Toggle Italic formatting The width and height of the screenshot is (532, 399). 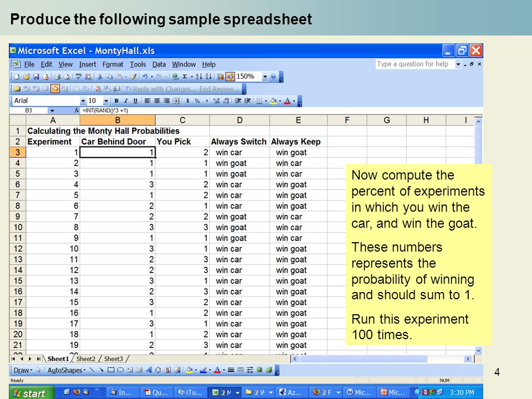point(126,101)
